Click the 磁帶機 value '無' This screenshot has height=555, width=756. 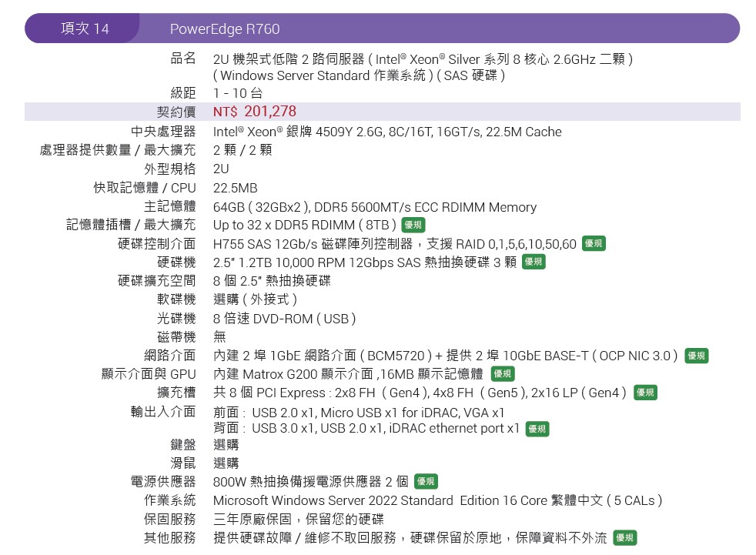pos(220,336)
